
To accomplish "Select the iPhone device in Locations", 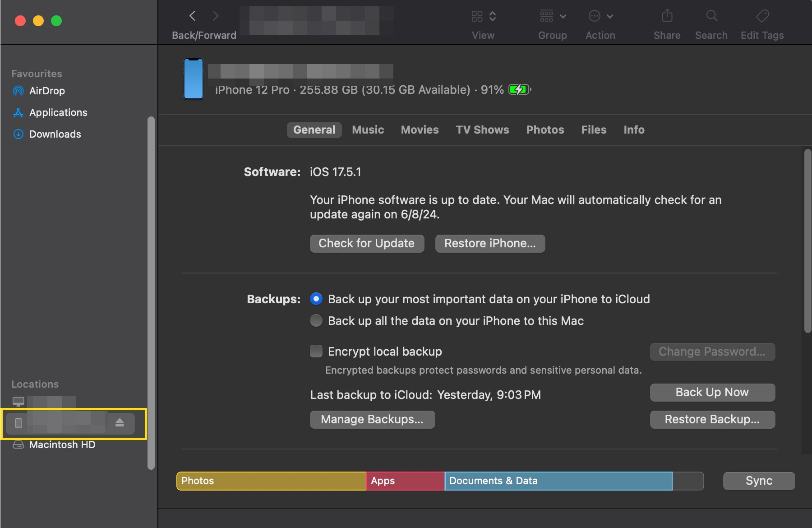I will (70, 423).
